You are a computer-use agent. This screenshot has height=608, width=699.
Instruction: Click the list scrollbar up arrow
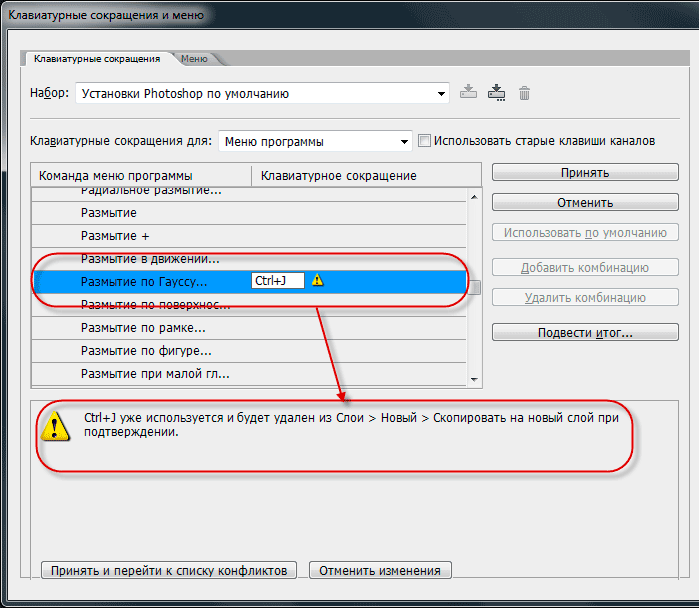pos(474,197)
